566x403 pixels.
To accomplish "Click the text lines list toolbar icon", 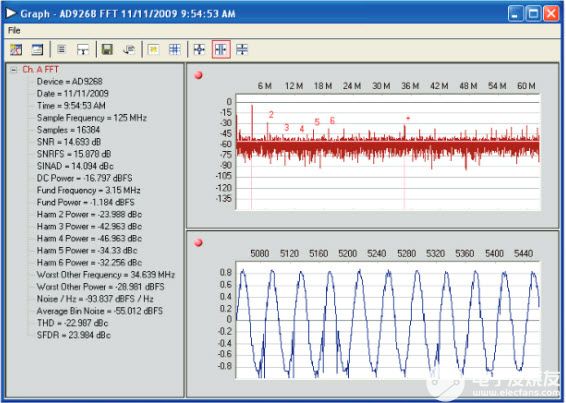I will click(x=62, y=49).
